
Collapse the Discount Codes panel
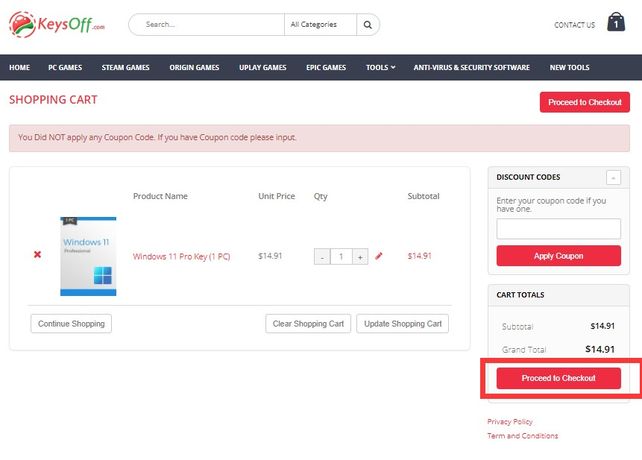pyautogui.click(x=612, y=177)
